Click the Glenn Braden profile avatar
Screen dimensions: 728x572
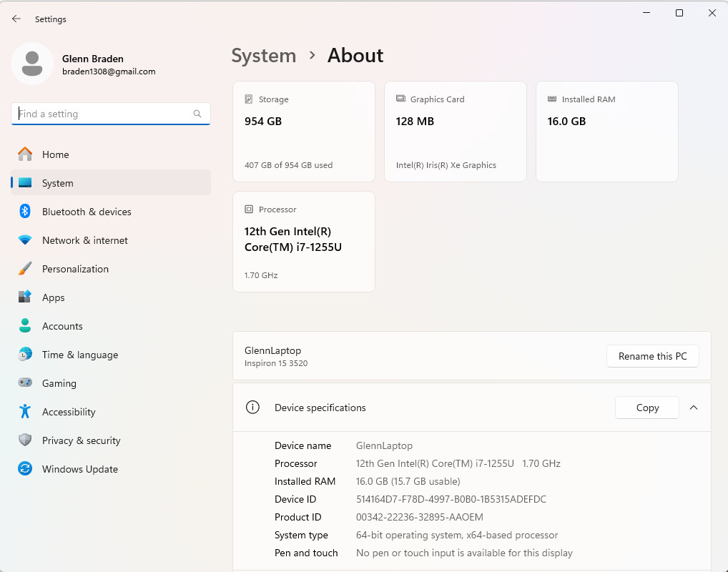pos(31,64)
